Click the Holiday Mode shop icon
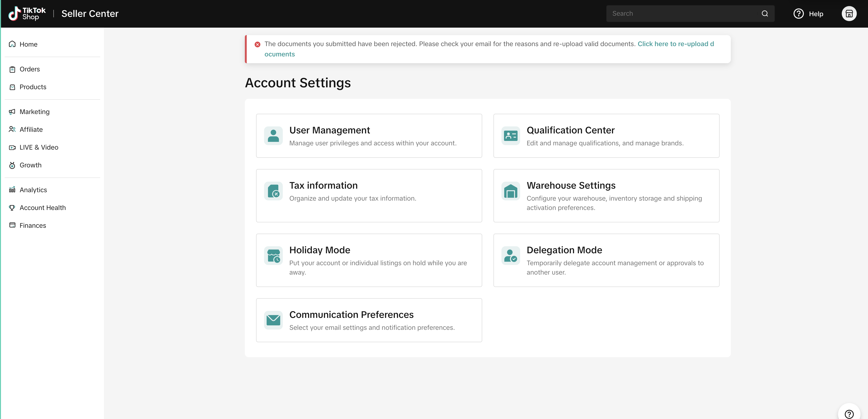This screenshot has height=419, width=868. pyautogui.click(x=273, y=256)
